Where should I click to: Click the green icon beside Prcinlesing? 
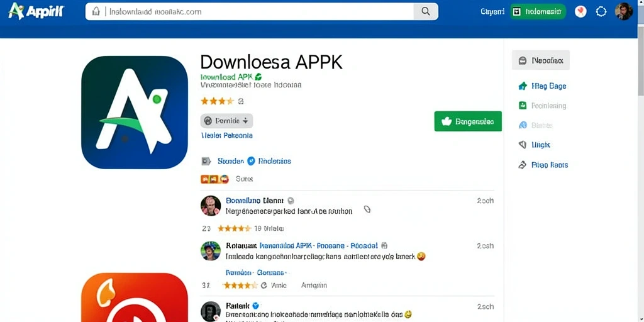pos(523,106)
